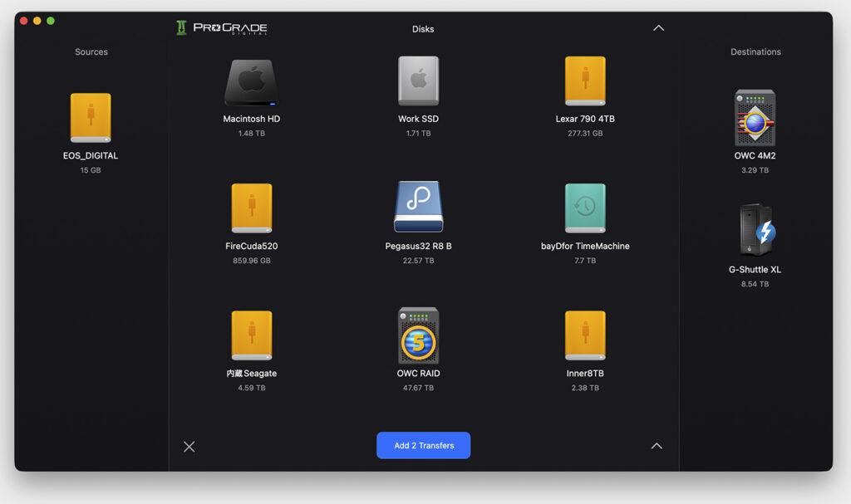Select the FireCuda520 drive icon

coord(252,208)
